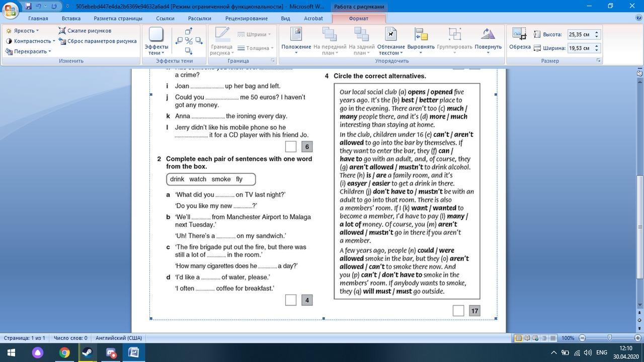This screenshot has height=362, width=644.
Task: Open the Windows Start menu
Action: click(11, 352)
